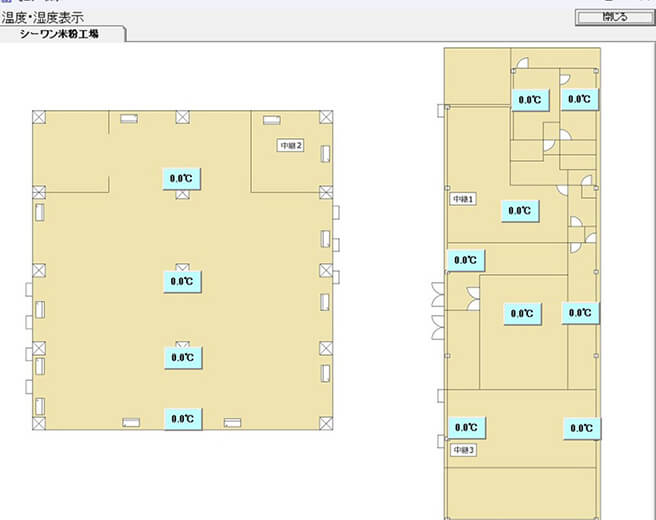This screenshot has height=520, width=656.
Task: Click the 中継3 relay marker
Action: 463,450
